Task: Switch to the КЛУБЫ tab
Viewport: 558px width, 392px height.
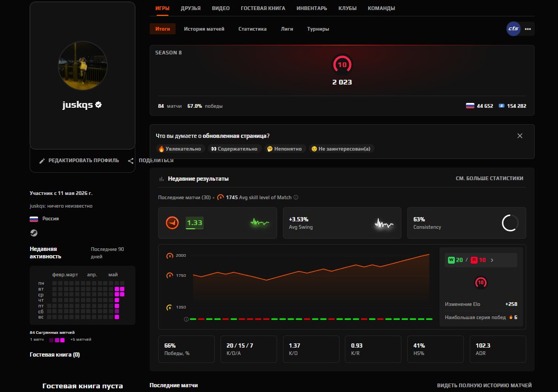Action: pyautogui.click(x=347, y=8)
